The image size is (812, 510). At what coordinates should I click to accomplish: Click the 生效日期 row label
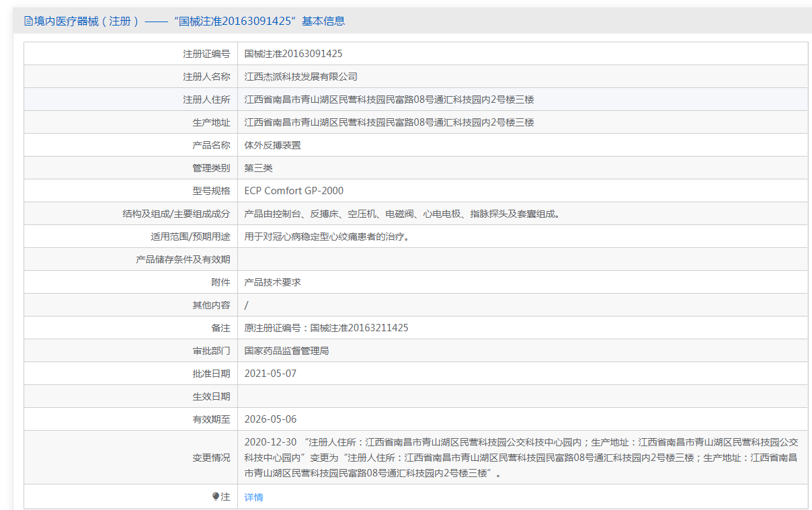click(211, 396)
